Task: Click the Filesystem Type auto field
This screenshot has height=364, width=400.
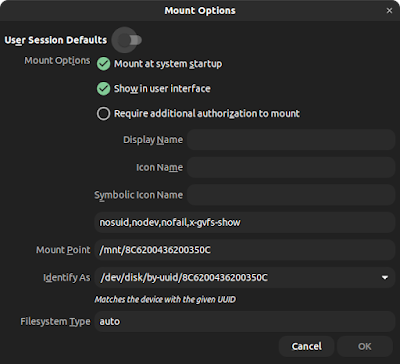Action: tap(245, 321)
